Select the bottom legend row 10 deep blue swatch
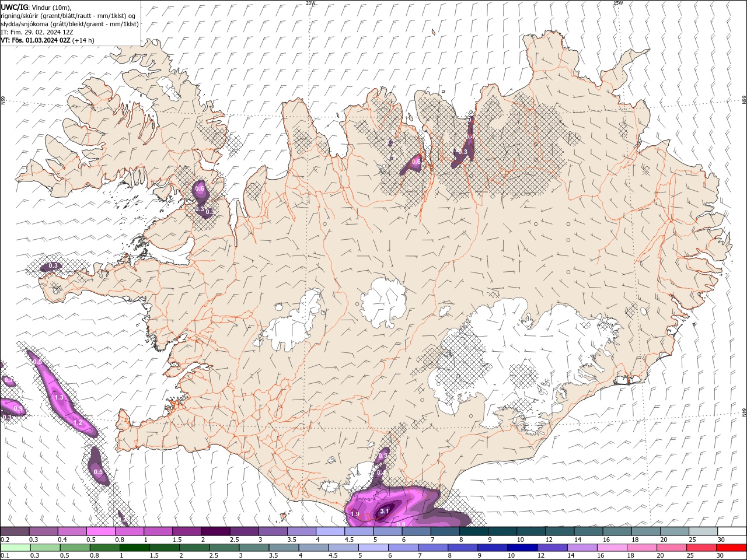The height and width of the screenshot is (560, 747). tap(522, 548)
